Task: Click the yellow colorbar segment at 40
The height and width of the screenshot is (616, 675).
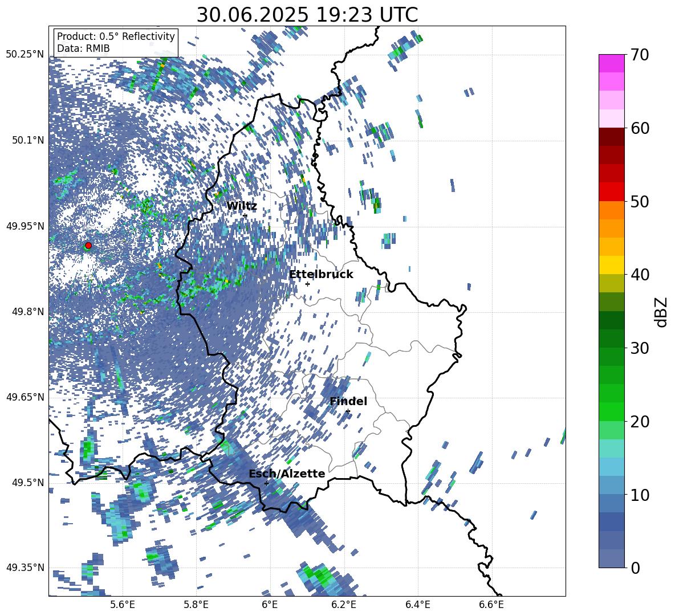Action: point(611,265)
